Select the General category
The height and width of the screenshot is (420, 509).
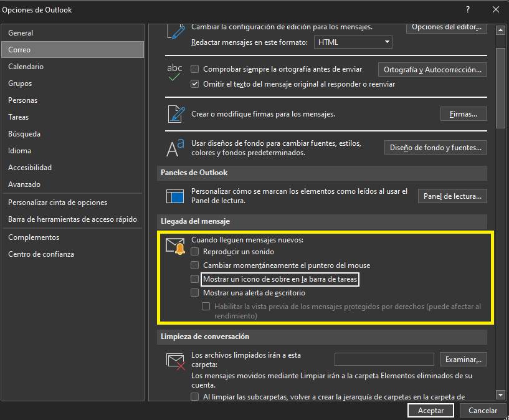coord(72,33)
